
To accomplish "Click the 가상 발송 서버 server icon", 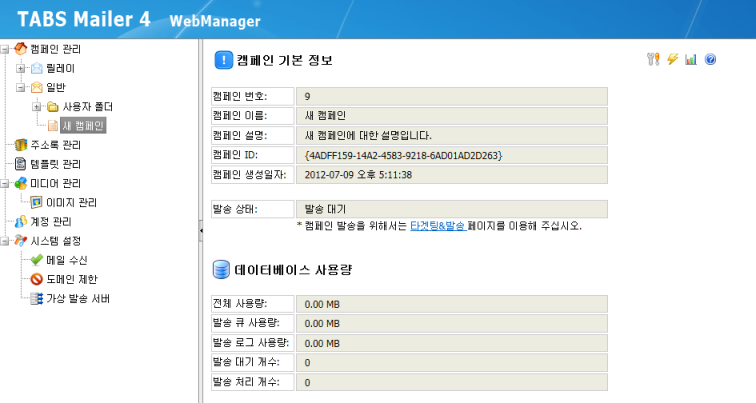I will pos(37,299).
